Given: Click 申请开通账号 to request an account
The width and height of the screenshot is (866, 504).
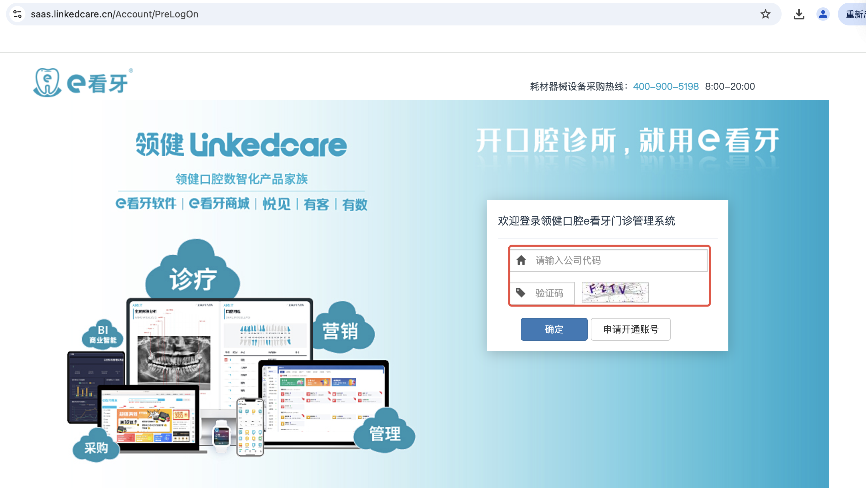Looking at the screenshot, I should point(630,329).
